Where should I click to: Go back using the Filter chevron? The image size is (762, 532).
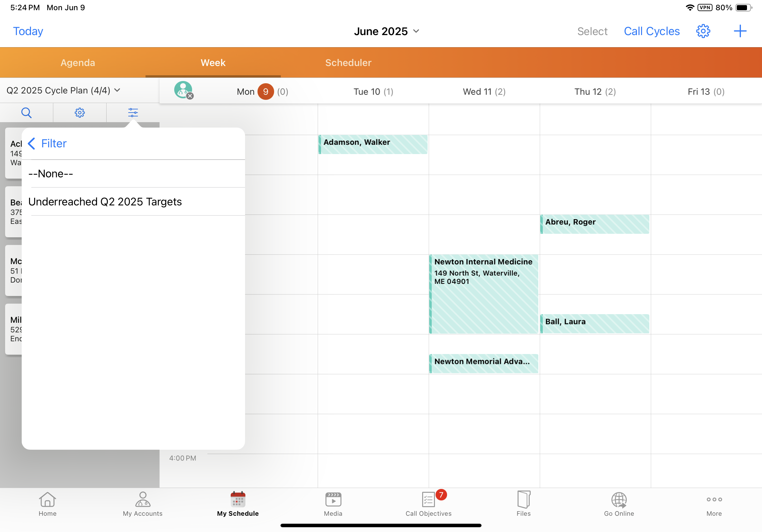32,144
